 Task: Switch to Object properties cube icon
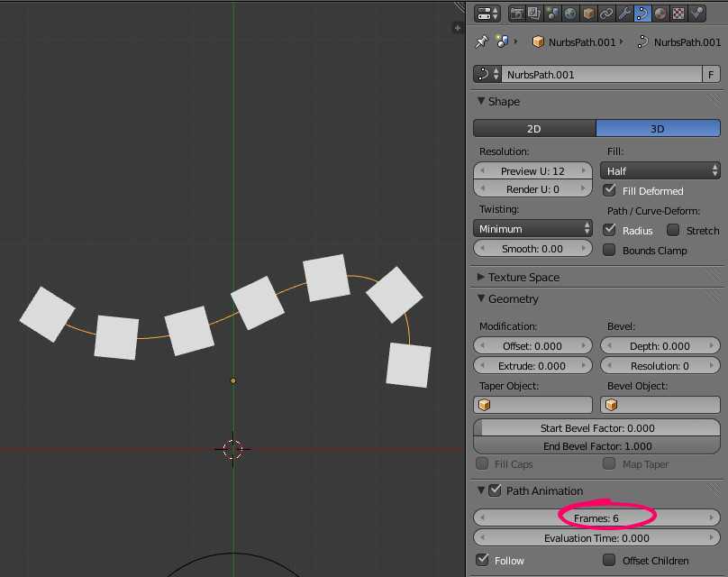point(588,14)
